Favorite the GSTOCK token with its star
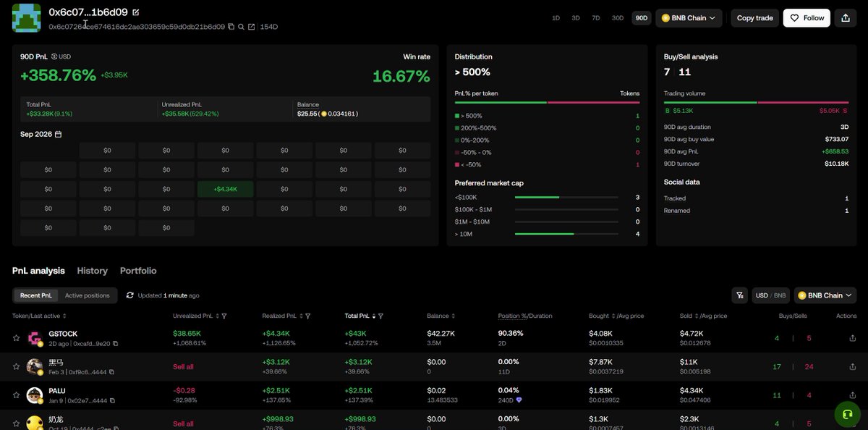868x430 pixels. tap(16, 338)
